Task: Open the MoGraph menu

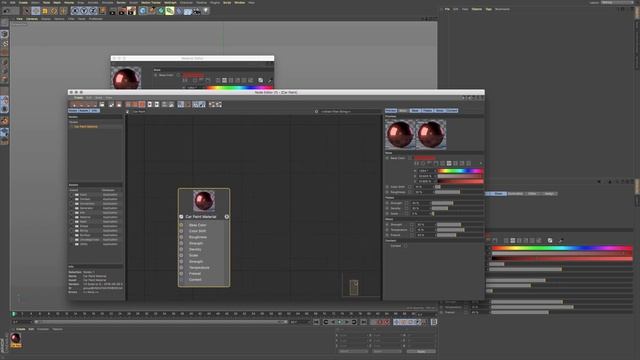Action: pyautogui.click(x=170, y=2)
